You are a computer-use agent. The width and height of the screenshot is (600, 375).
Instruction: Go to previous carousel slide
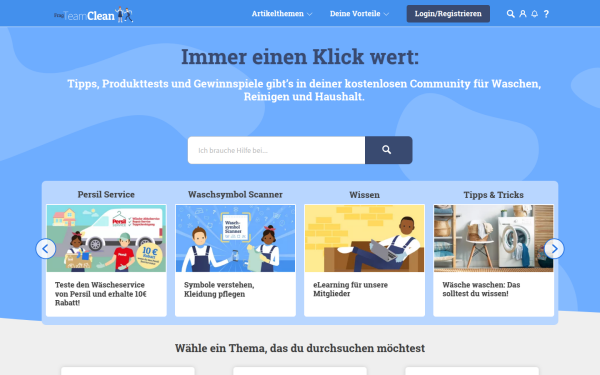click(x=46, y=249)
